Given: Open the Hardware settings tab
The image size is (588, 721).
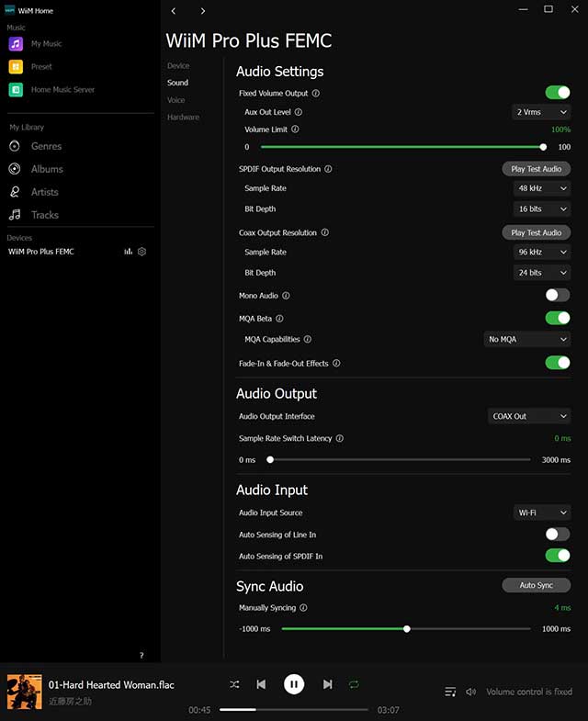Looking at the screenshot, I should (x=183, y=118).
